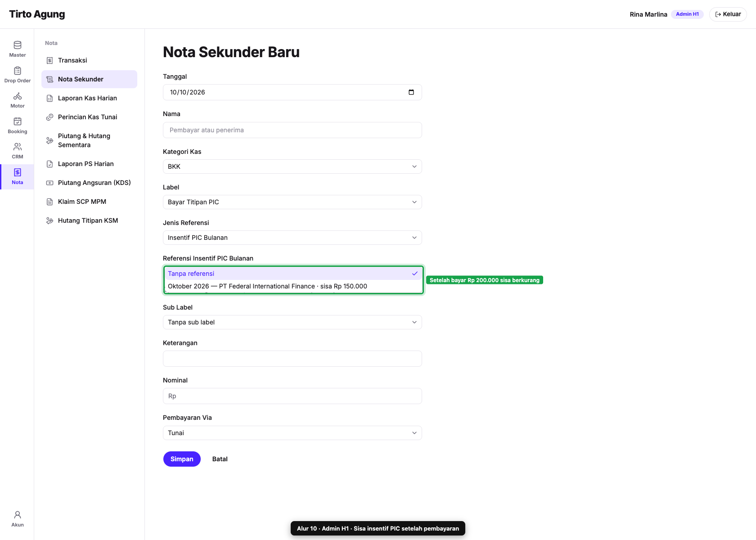Select the Nota Sekunder menu item
Viewport: 756px width, 540px height.
click(x=89, y=79)
